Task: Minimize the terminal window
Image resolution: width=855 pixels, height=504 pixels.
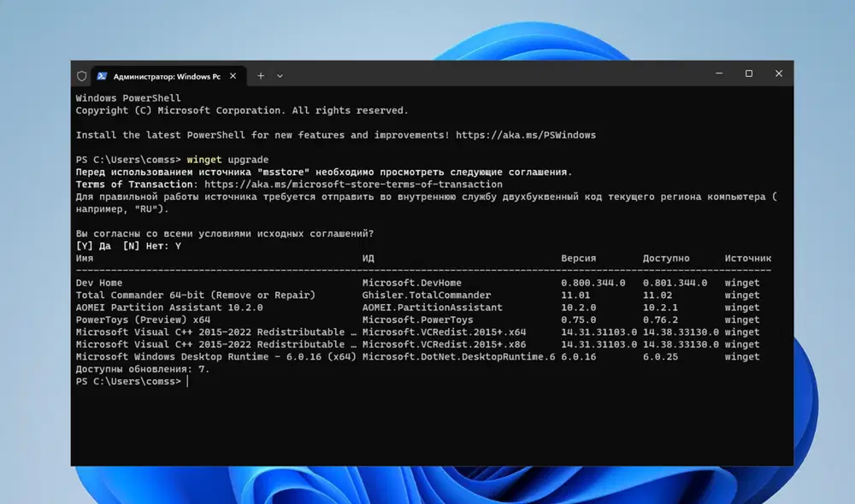Action: click(x=719, y=73)
